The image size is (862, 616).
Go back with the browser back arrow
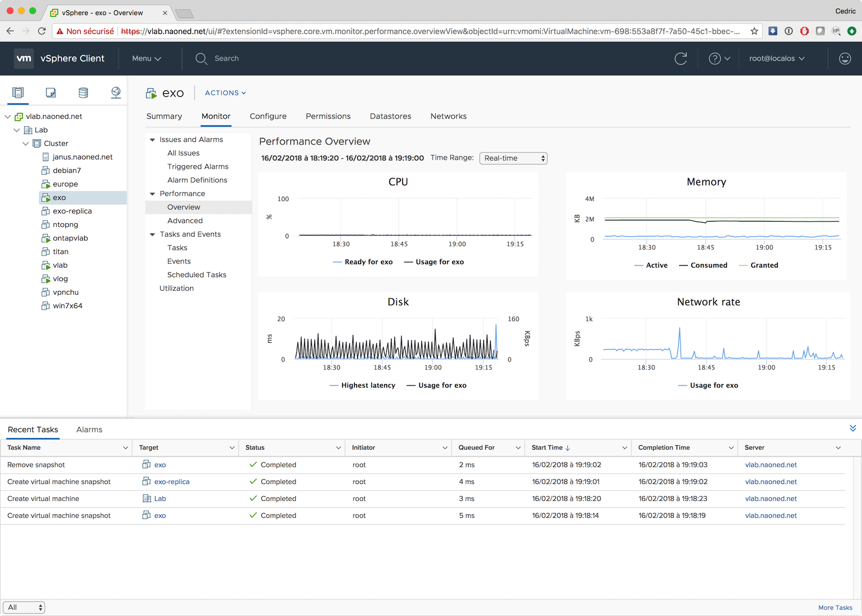[x=10, y=31]
